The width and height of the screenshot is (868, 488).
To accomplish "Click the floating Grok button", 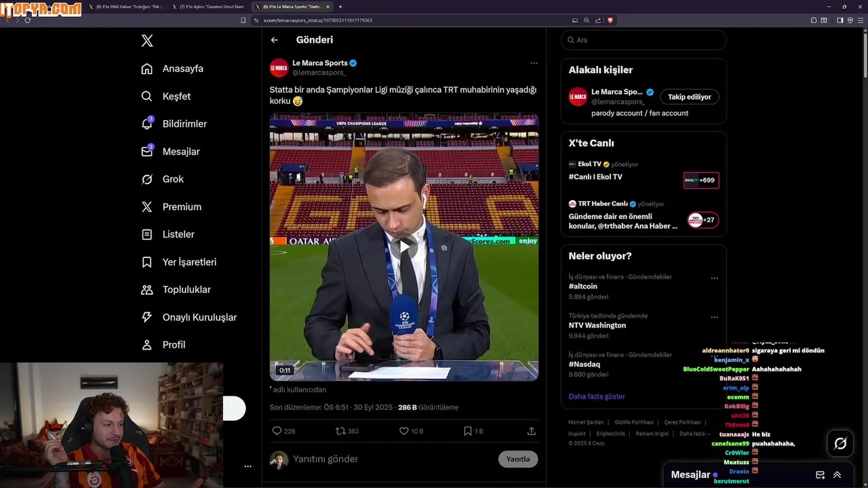I will (x=840, y=443).
